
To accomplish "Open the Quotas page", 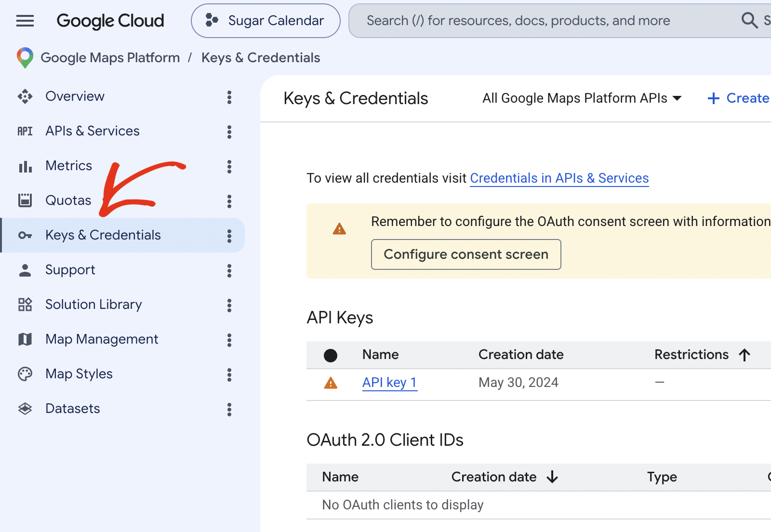I will pos(68,200).
